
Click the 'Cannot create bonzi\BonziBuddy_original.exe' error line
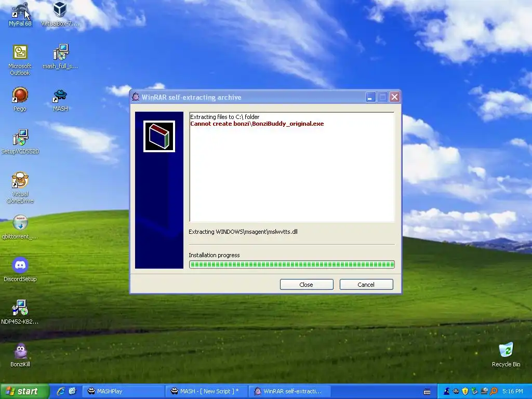(257, 124)
